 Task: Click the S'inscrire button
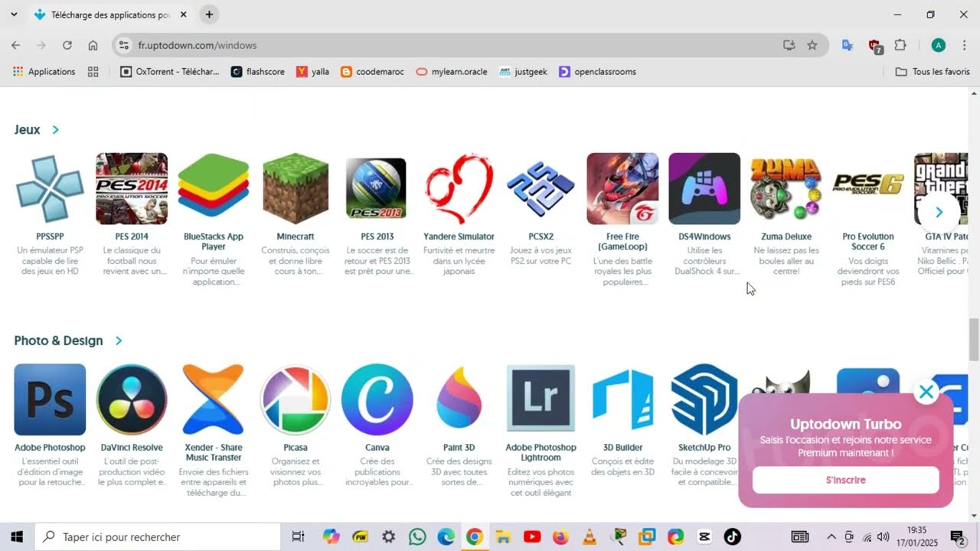(x=846, y=480)
